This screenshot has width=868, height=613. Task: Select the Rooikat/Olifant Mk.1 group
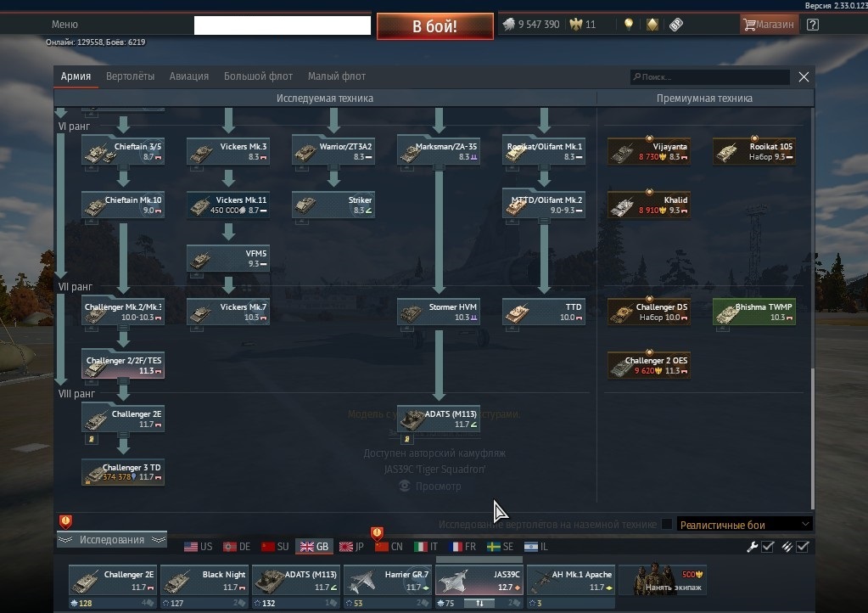click(544, 151)
